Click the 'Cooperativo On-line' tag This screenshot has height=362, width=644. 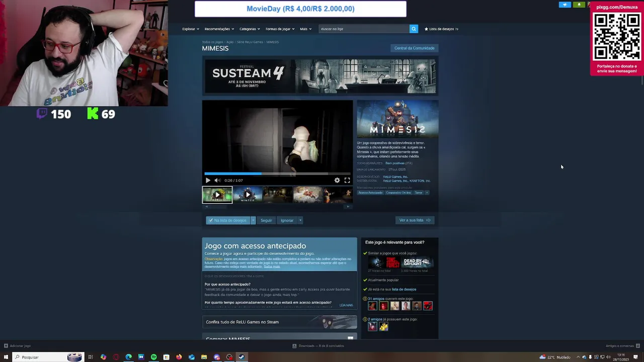coord(398,193)
